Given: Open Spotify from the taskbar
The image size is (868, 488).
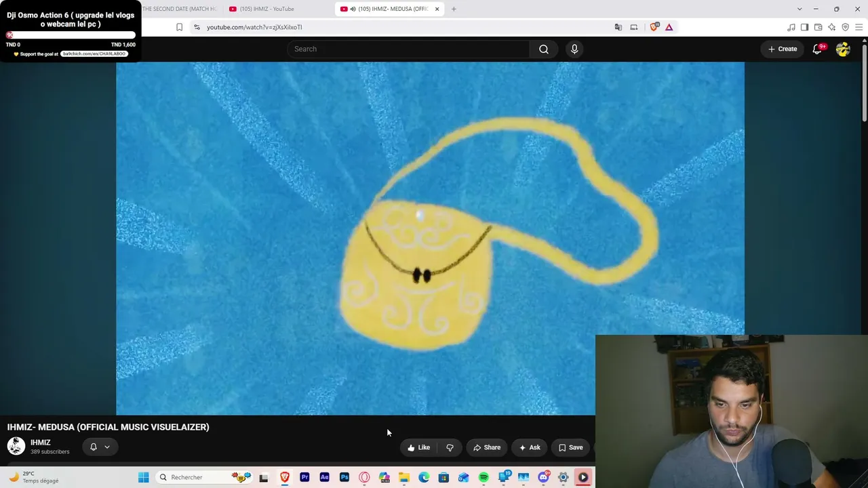Looking at the screenshot, I should [484, 477].
